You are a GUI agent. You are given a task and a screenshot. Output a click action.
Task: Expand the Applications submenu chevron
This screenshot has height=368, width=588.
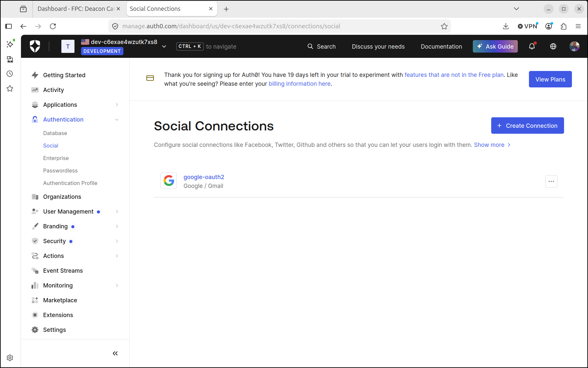(x=117, y=105)
